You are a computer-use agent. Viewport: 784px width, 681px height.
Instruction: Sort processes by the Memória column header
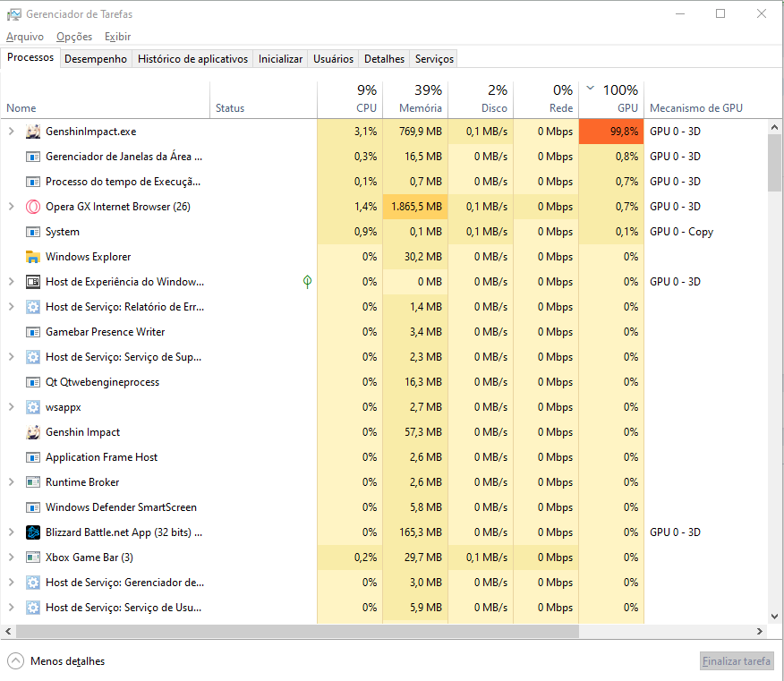click(x=415, y=99)
